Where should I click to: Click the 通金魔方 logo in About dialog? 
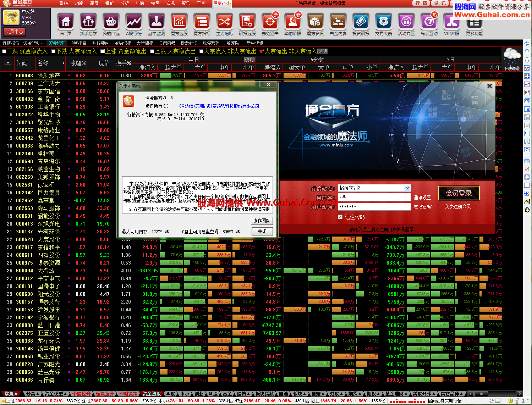click(x=128, y=101)
